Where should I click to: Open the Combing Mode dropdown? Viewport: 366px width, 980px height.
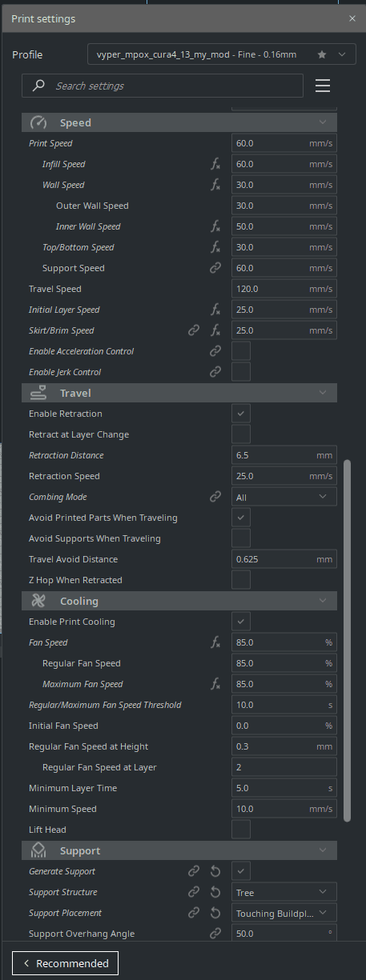click(284, 497)
